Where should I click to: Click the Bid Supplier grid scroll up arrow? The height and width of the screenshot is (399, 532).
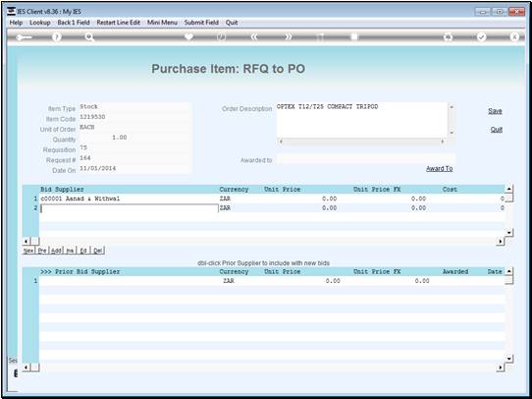click(x=508, y=189)
